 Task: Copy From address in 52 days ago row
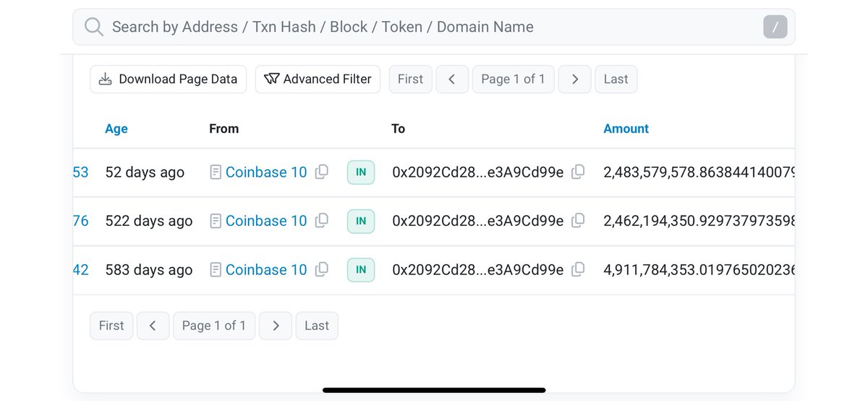(322, 172)
